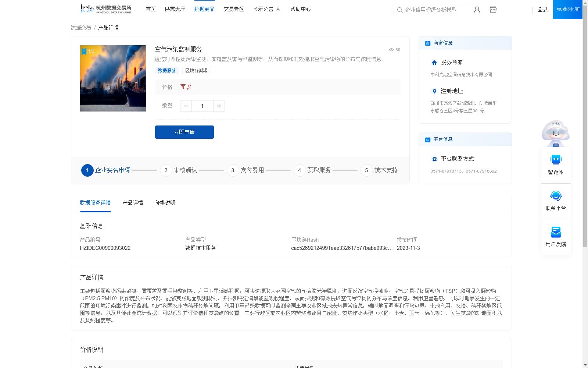Switch to 价格说明 tab
The image size is (588, 368).
coord(165,203)
